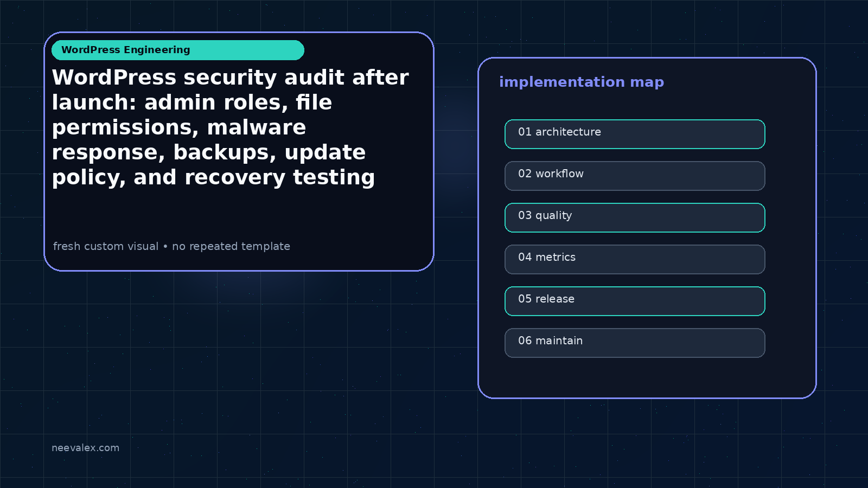Viewport: 868px width, 488px height.
Task: Click the implementation map heading
Action: point(582,82)
